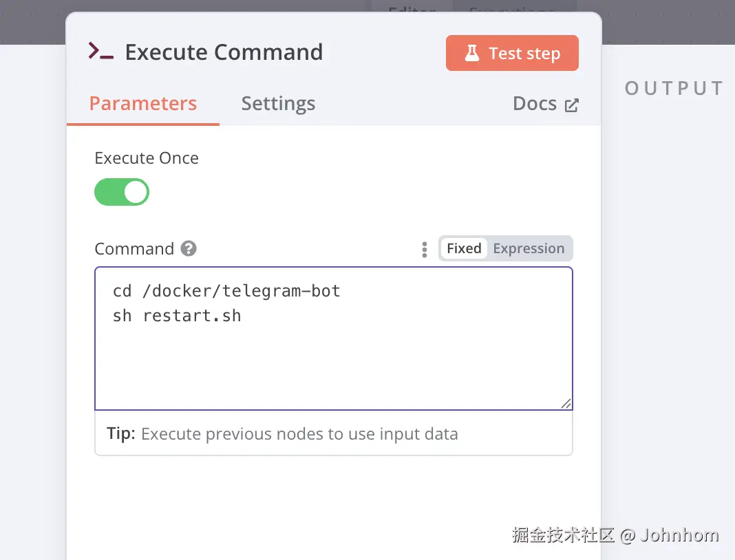
Task: Click the question mark help icon near Command
Action: (189, 248)
